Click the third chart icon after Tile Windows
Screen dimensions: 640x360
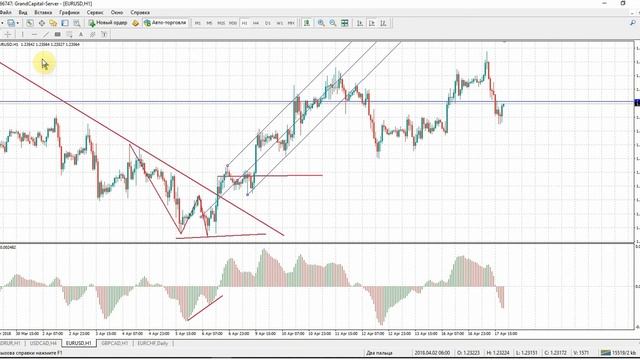[384, 23]
